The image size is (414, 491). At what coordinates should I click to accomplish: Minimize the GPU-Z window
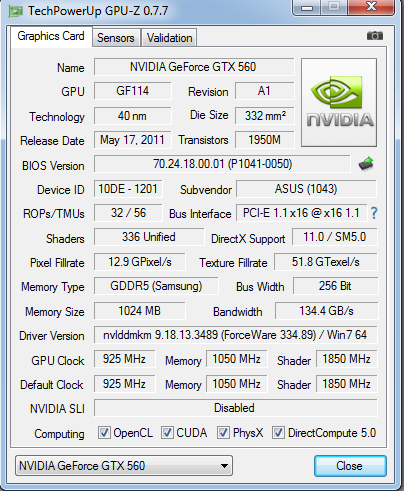307,7
